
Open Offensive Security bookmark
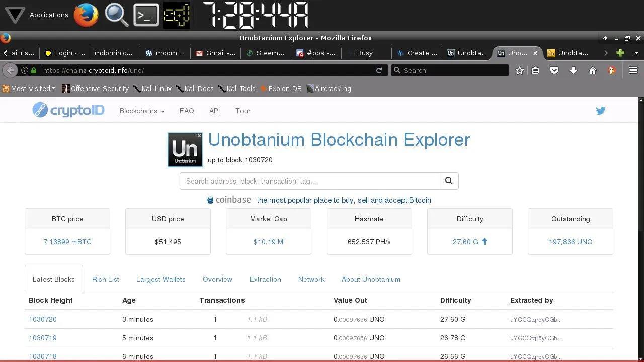click(x=95, y=88)
